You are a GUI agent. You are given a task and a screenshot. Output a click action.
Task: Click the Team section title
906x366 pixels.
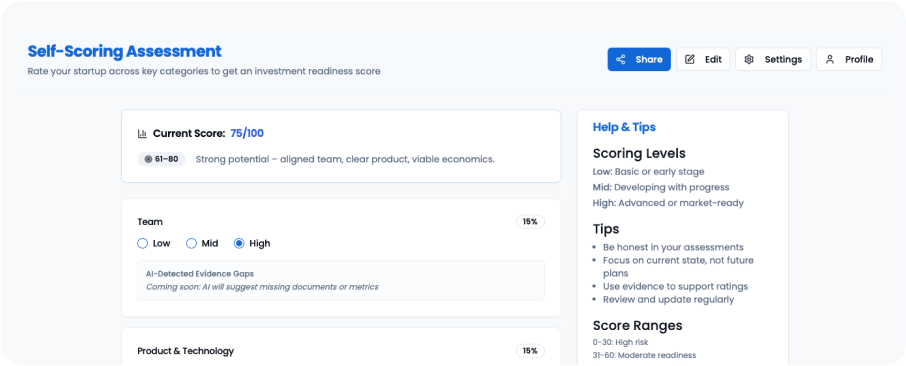pos(150,222)
